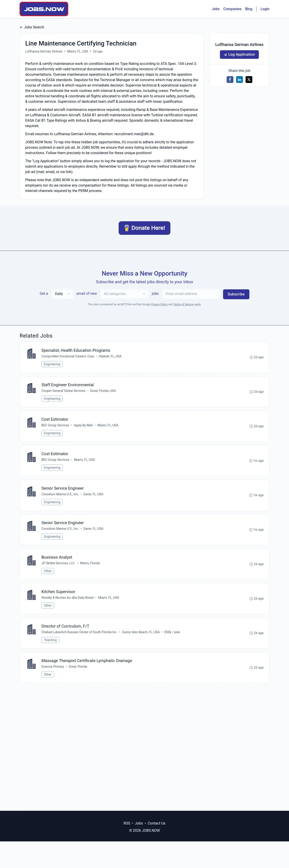Open the Daily frequency dropdown
The height and width of the screenshot is (868, 289).
pos(62,294)
